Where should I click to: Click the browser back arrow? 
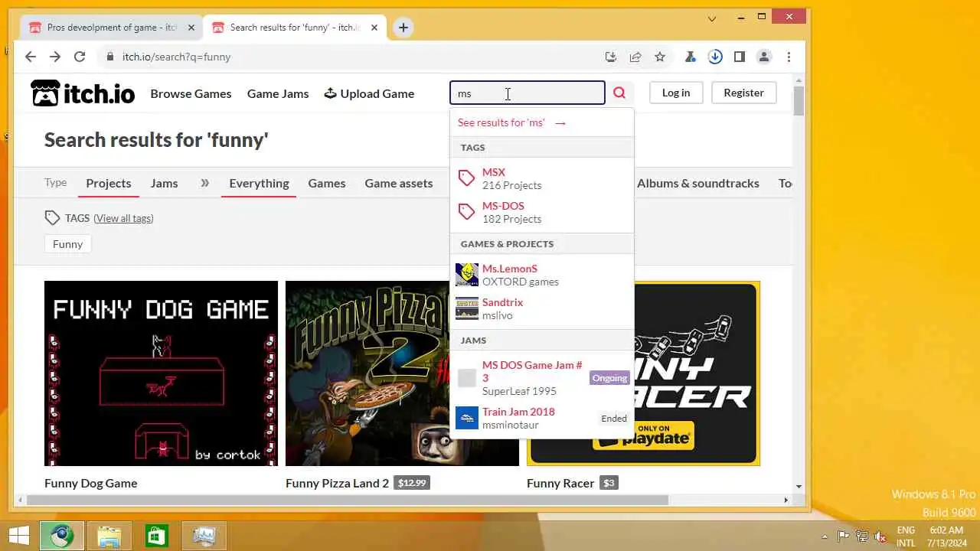[x=30, y=57]
